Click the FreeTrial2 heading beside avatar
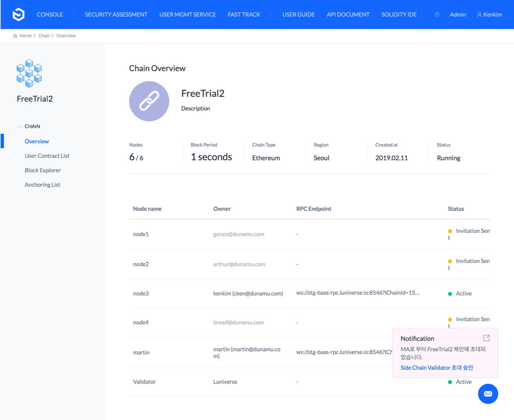 click(x=203, y=93)
